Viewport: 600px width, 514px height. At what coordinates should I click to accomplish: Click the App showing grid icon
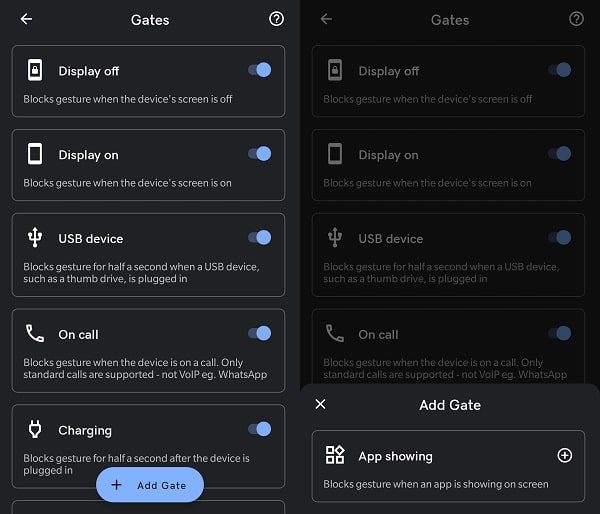click(x=335, y=455)
